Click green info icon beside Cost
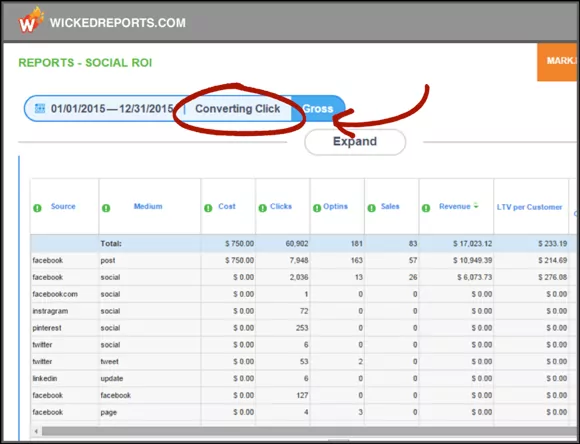Image resolution: width=580 pixels, height=444 pixels. pos(208,208)
